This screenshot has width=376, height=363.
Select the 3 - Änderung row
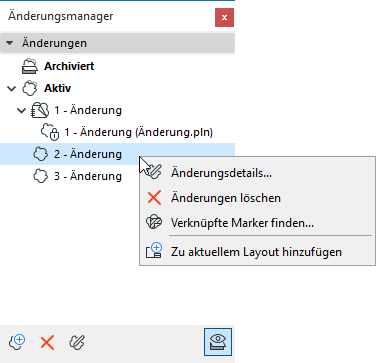point(88,176)
